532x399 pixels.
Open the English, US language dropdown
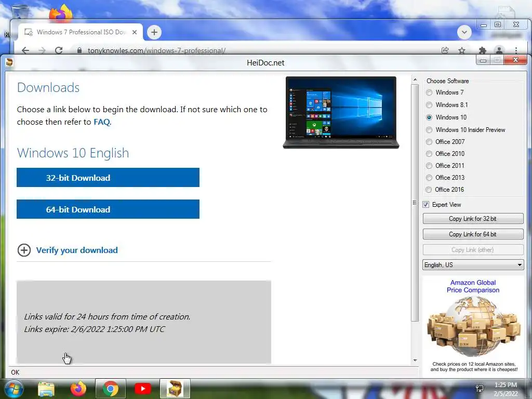(473, 265)
